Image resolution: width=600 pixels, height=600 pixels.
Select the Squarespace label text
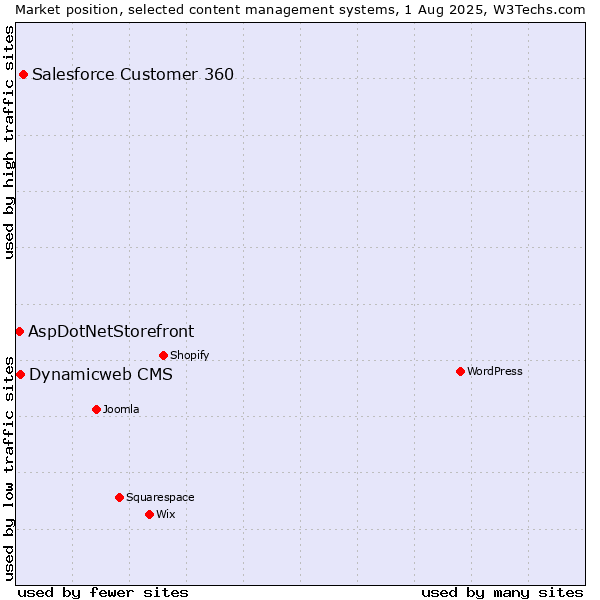[160, 497]
